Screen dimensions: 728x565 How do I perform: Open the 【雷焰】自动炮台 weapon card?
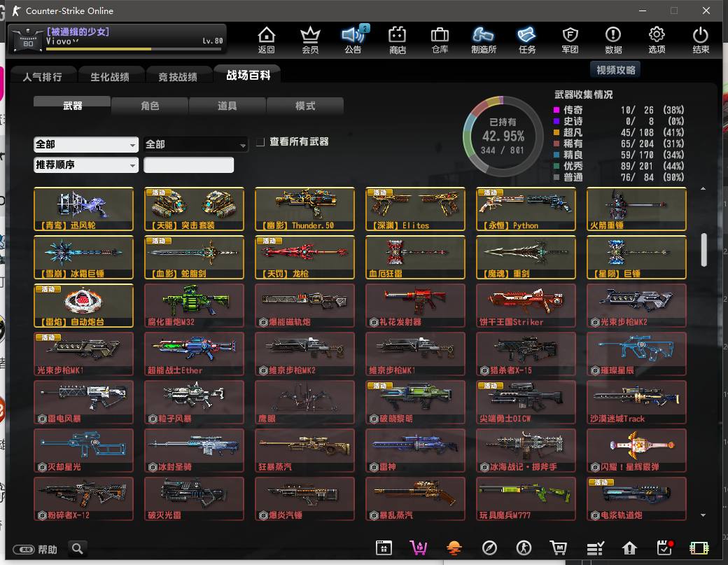(83, 305)
